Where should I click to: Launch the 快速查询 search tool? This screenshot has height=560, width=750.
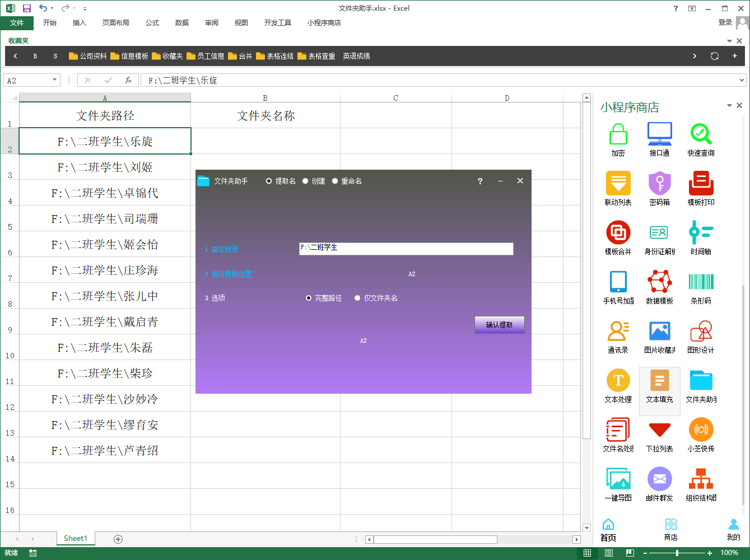[x=701, y=139]
